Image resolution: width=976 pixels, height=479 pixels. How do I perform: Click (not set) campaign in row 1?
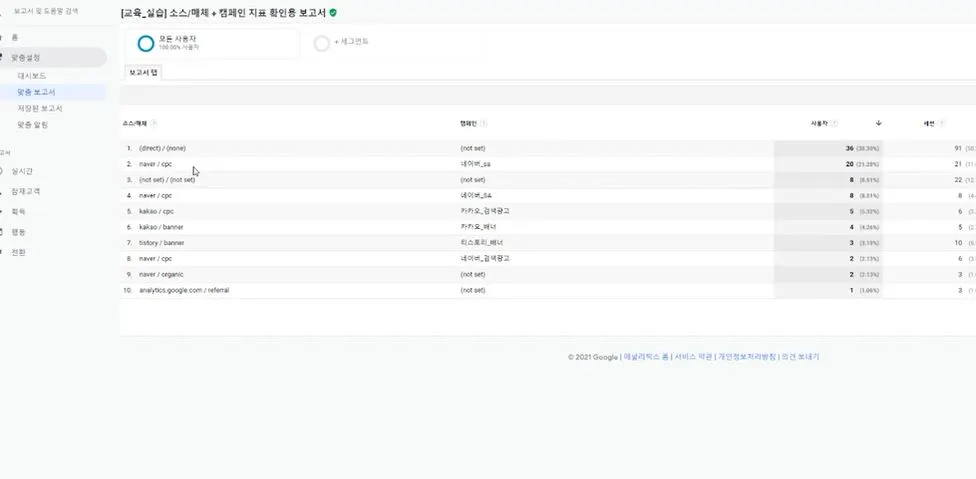pos(472,148)
